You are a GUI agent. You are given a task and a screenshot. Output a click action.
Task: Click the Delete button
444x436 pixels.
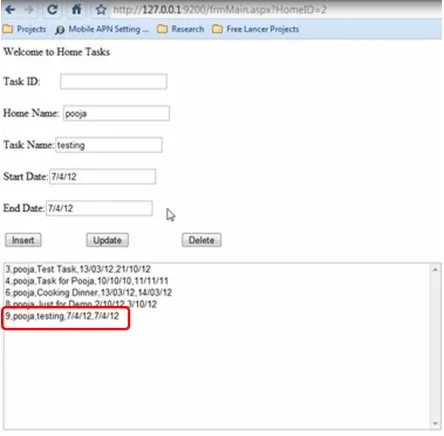202,240
